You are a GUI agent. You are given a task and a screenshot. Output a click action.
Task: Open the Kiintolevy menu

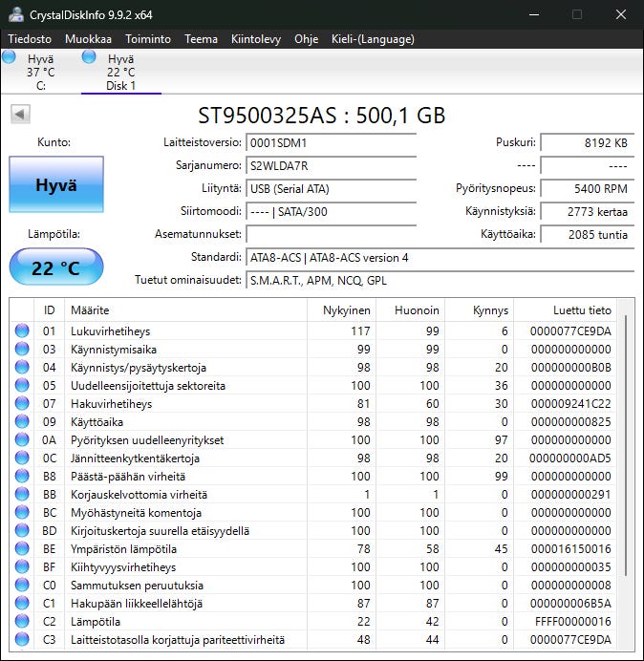pos(256,39)
